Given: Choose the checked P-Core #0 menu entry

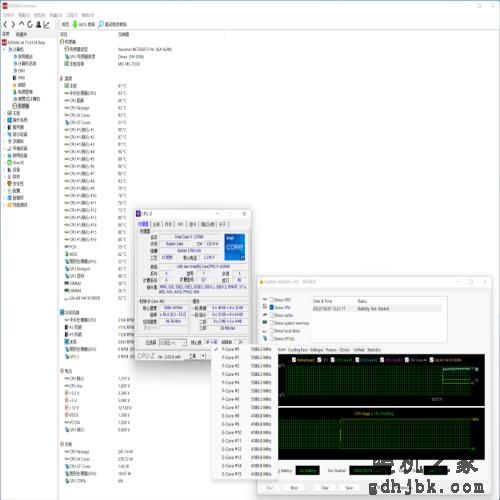Looking at the screenshot, I should coord(245,349).
